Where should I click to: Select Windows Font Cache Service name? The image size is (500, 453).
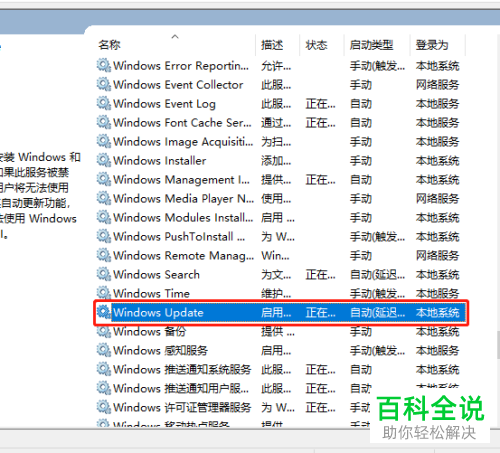pyautogui.click(x=182, y=123)
